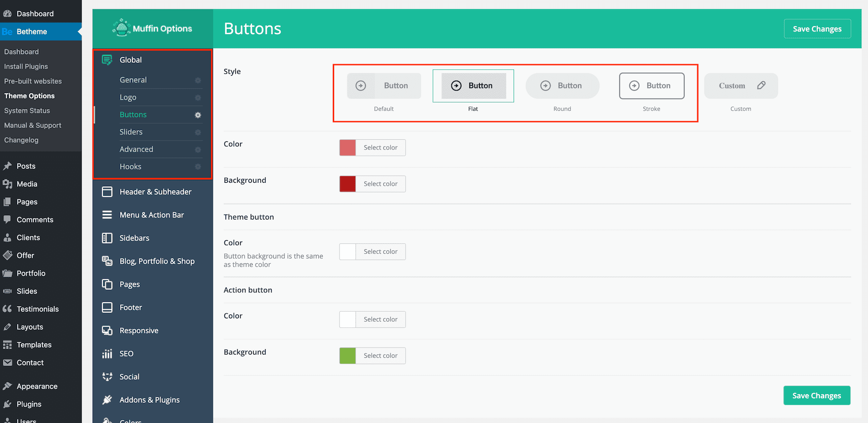Expand the Blog, Portfolio & Shop section

pyautogui.click(x=157, y=261)
